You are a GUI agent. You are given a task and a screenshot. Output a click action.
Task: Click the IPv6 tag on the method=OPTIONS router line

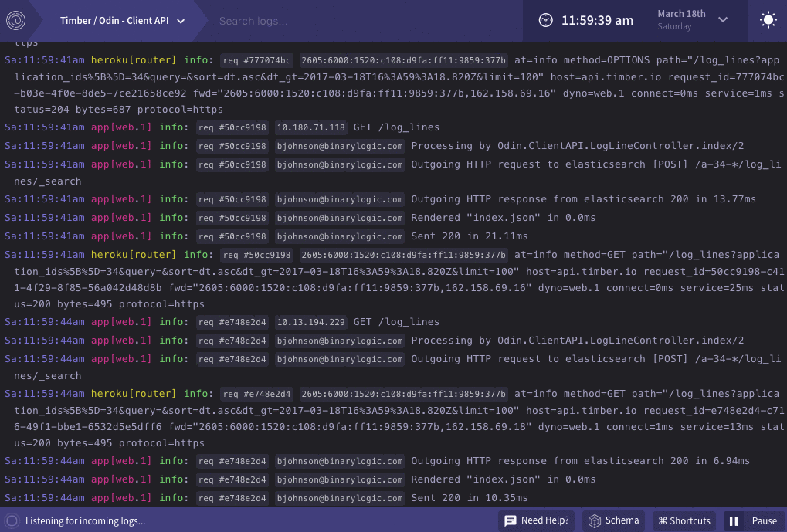coord(403,60)
